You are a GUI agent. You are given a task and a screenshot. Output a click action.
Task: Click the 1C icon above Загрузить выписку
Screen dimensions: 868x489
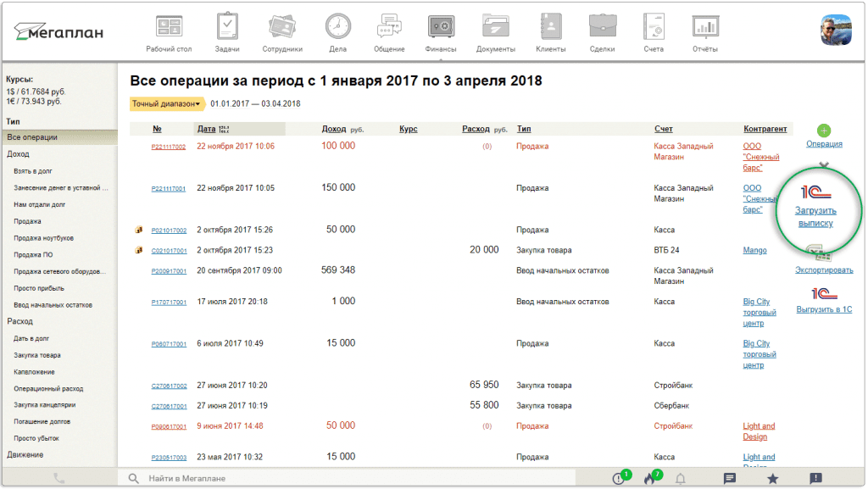tap(815, 192)
